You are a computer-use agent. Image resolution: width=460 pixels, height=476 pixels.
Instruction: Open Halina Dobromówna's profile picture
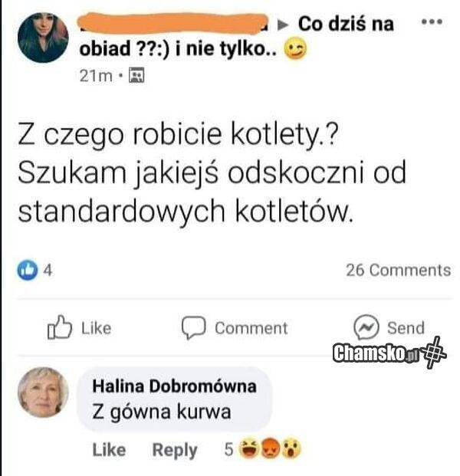click(43, 392)
